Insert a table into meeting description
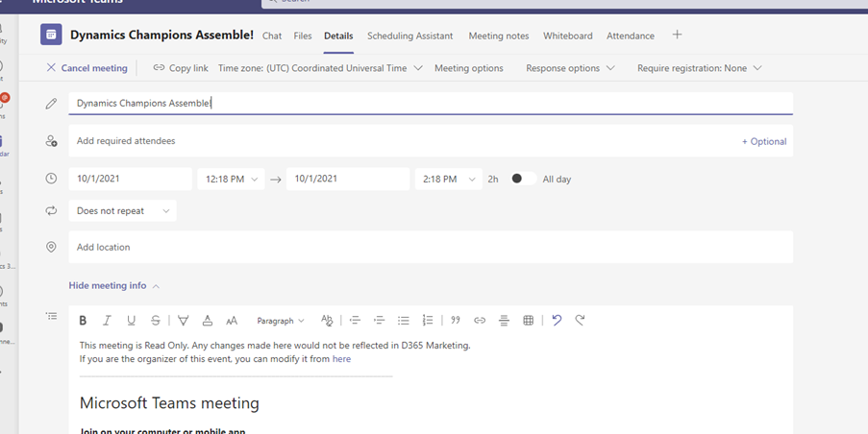The image size is (868, 434). click(528, 320)
